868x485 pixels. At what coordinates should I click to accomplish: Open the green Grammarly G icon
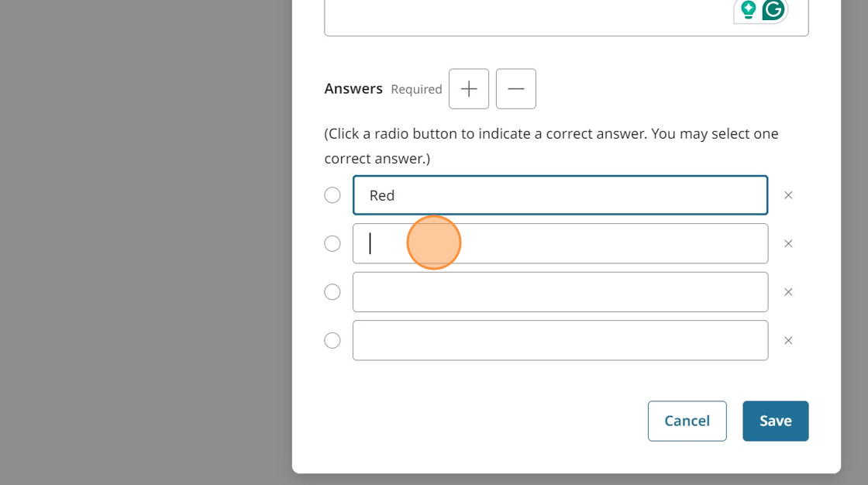pos(773,9)
